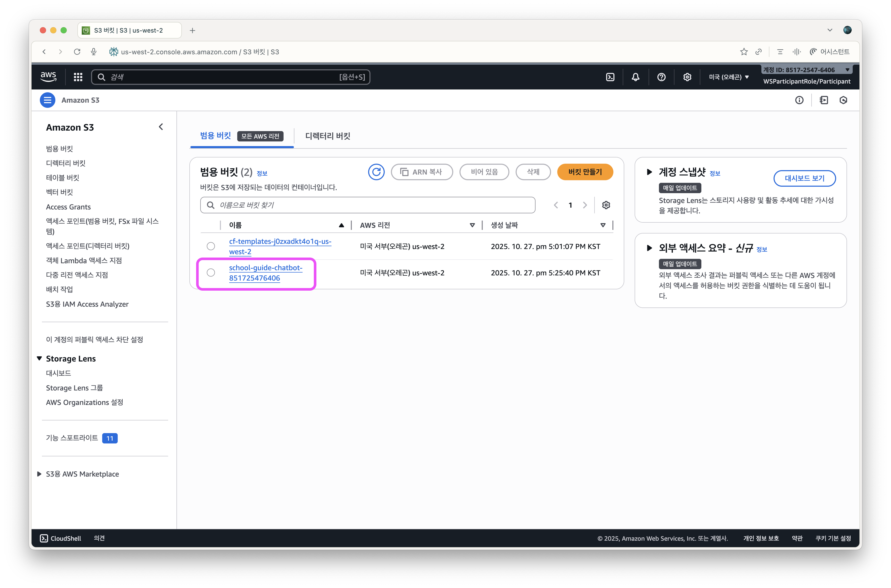
Task: Toggle the Amazon S3 hamburger navigation menu
Action: pos(48,100)
